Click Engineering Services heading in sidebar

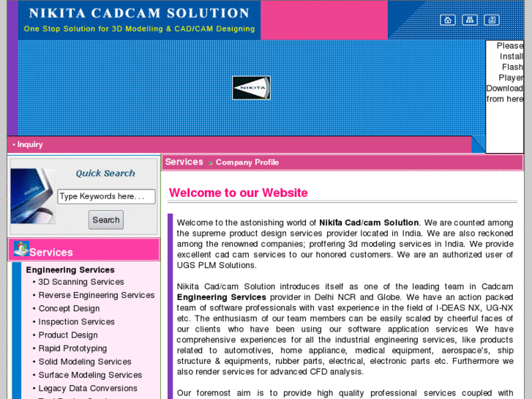tap(70, 269)
